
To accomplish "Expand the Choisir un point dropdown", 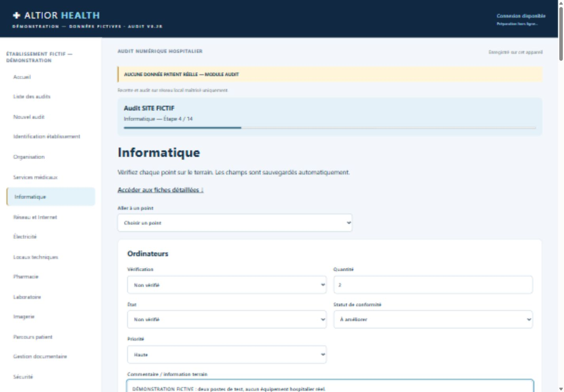I will (235, 223).
